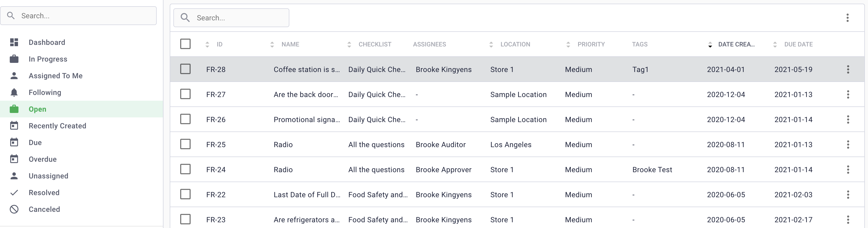Toggle the select-all checkbox in header
Viewport: 868px width, 228px height.
(185, 44)
